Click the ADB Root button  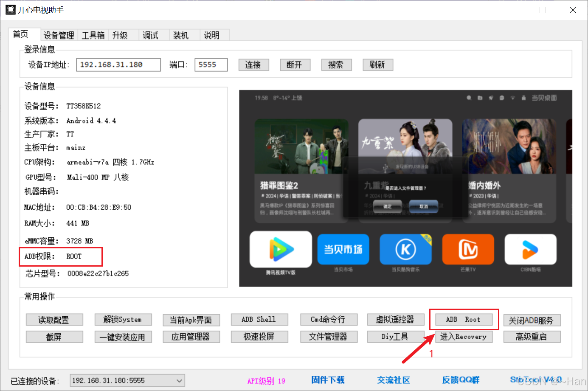pyautogui.click(x=464, y=319)
